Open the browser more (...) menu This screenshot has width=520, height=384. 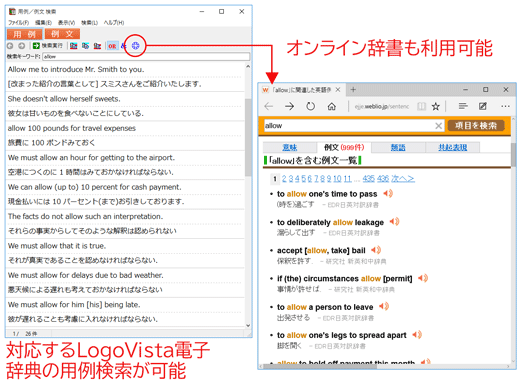coord(505,106)
